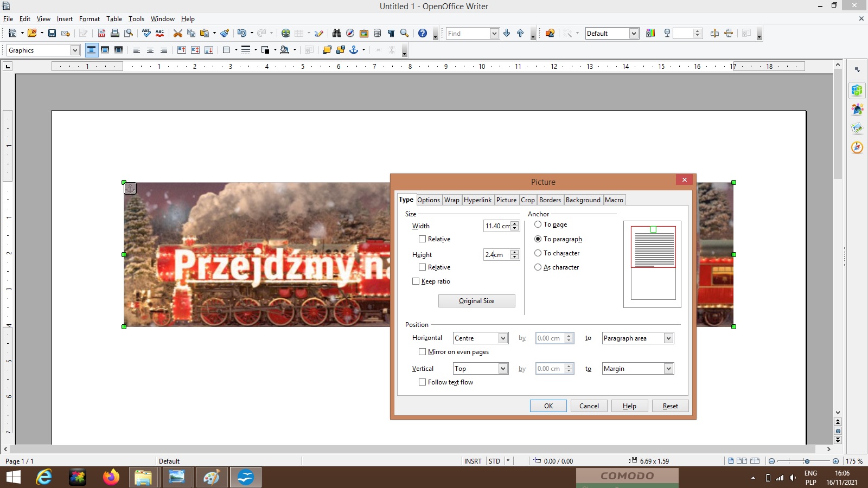
Task: Click the Change Anchor icon
Action: click(x=354, y=50)
